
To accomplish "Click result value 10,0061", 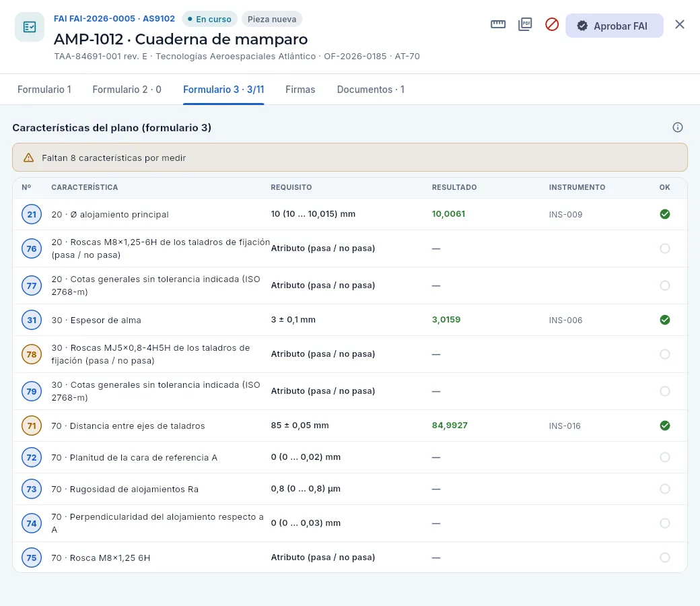I will click(448, 214).
